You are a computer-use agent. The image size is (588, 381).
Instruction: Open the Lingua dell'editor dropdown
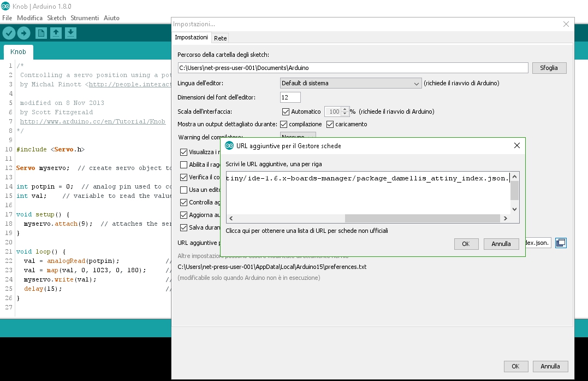[x=351, y=83]
